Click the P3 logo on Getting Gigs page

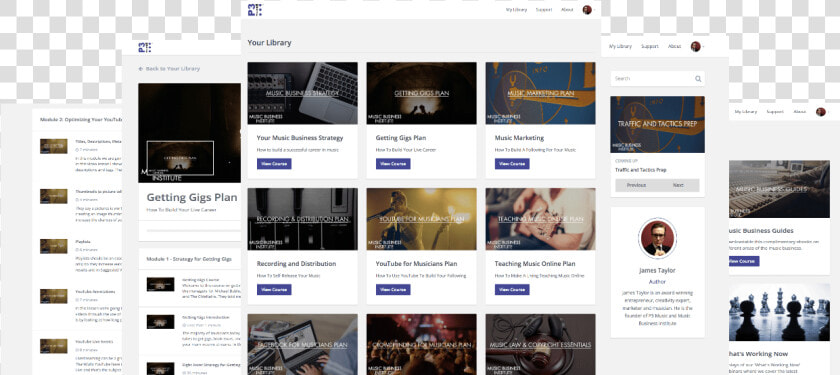point(145,47)
